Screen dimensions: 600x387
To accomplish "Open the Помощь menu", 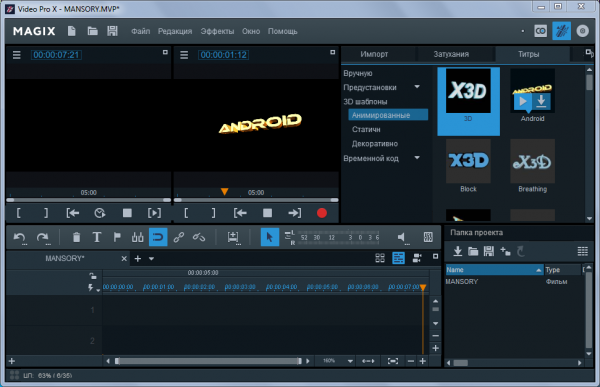I will 282,31.
